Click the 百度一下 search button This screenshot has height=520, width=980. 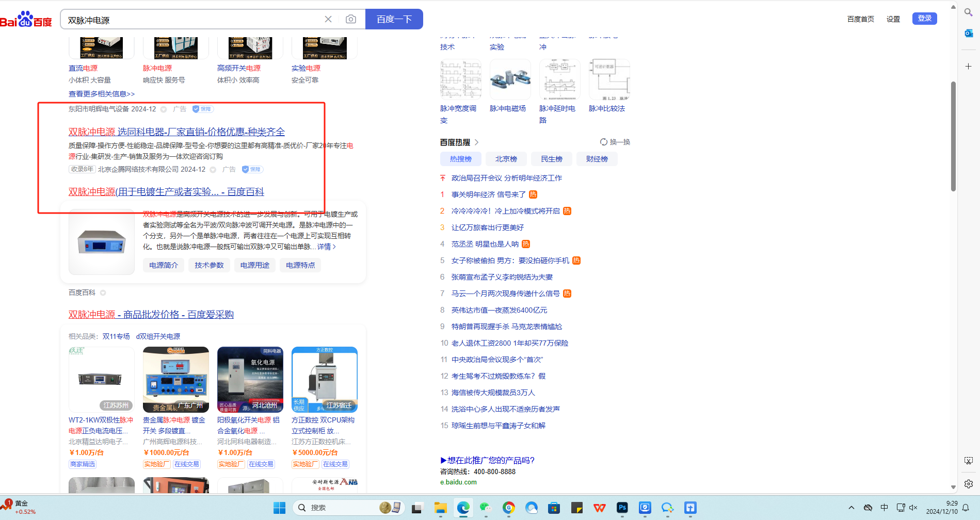tap(394, 19)
